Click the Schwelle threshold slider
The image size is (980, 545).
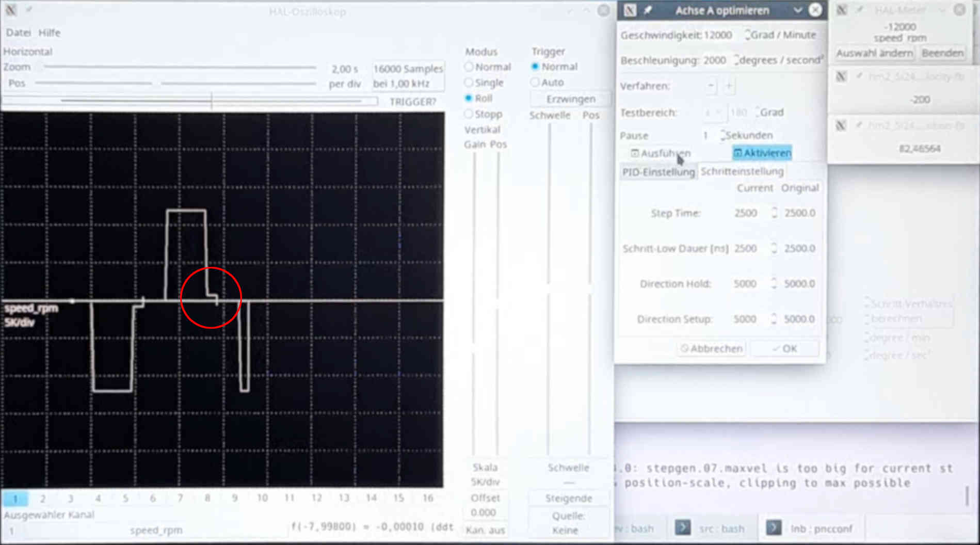pyautogui.click(x=549, y=289)
